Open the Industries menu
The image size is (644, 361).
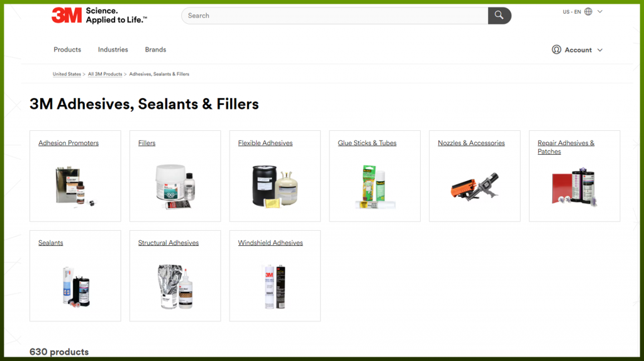point(113,49)
